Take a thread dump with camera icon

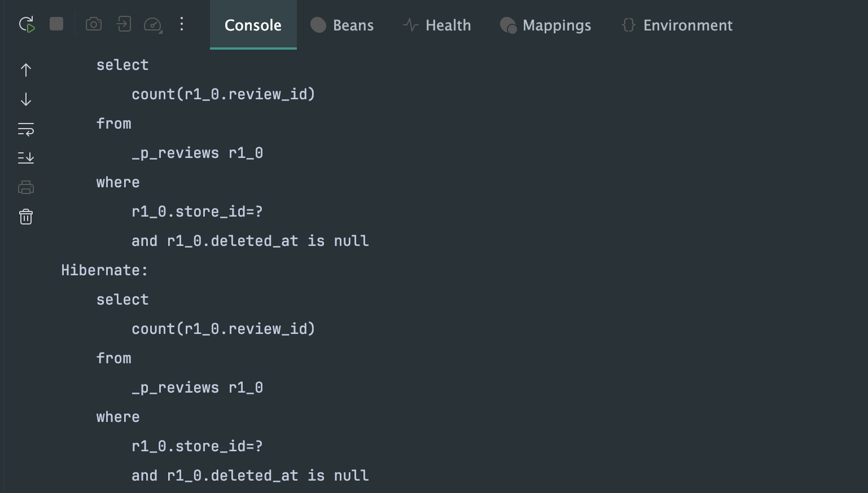pos(94,24)
